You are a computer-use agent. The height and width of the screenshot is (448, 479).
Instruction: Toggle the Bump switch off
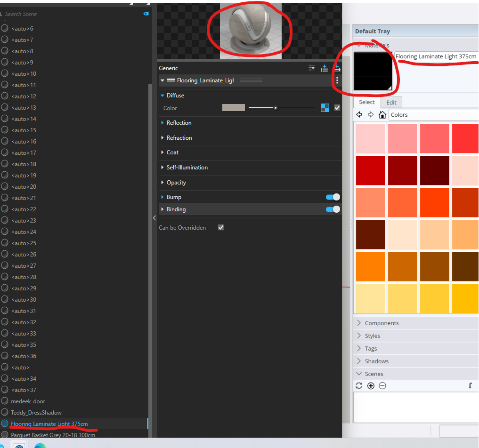(x=333, y=197)
